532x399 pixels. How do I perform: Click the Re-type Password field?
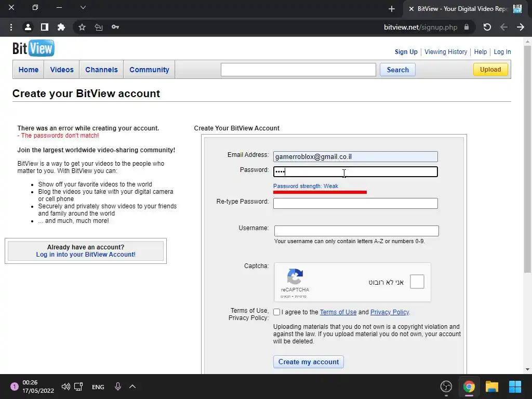355,203
